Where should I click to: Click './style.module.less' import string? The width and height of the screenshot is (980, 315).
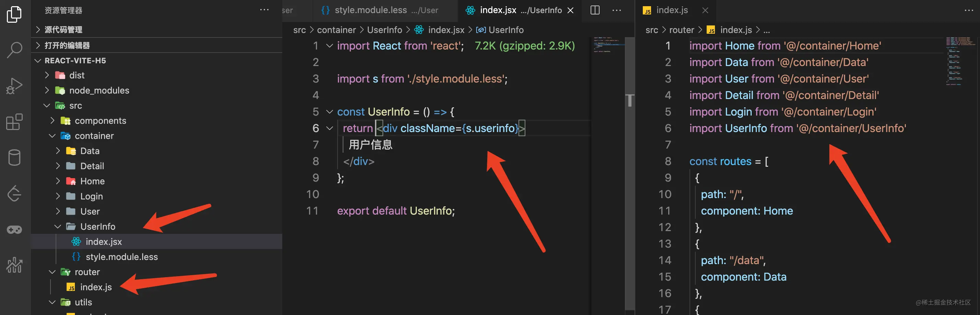click(x=456, y=79)
